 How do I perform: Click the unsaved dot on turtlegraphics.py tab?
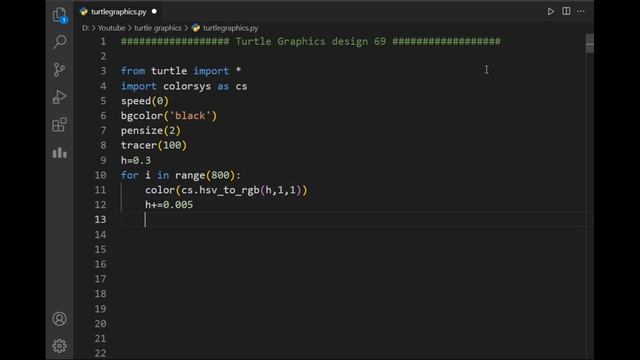(x=154, y=11)
